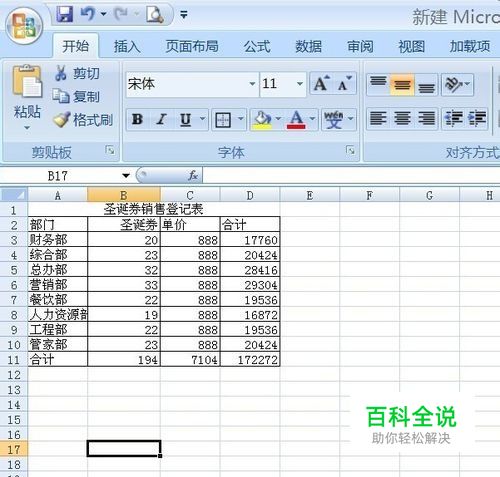Image resolution: width=500 pixels, height=477 pixels.
Task: Align text right
Action: click(426, 118)
